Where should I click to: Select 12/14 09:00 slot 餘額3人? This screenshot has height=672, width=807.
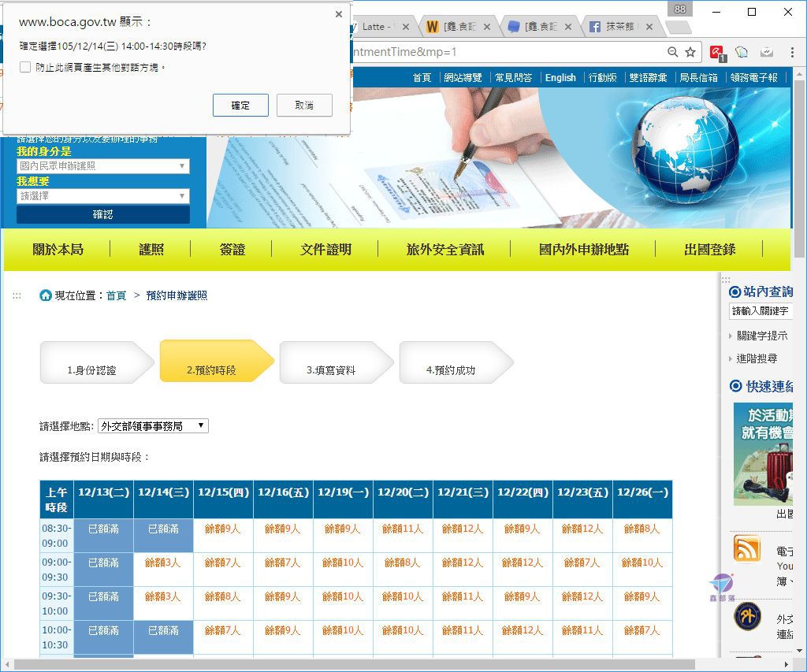[x=162, y=563]
